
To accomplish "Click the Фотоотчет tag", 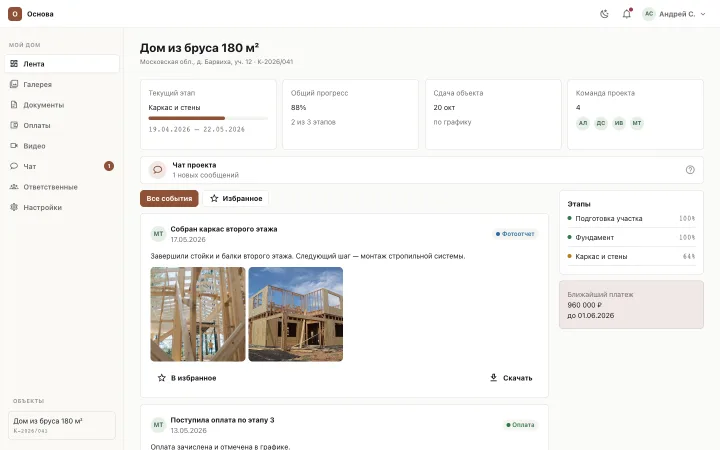I will coord(515,234).
